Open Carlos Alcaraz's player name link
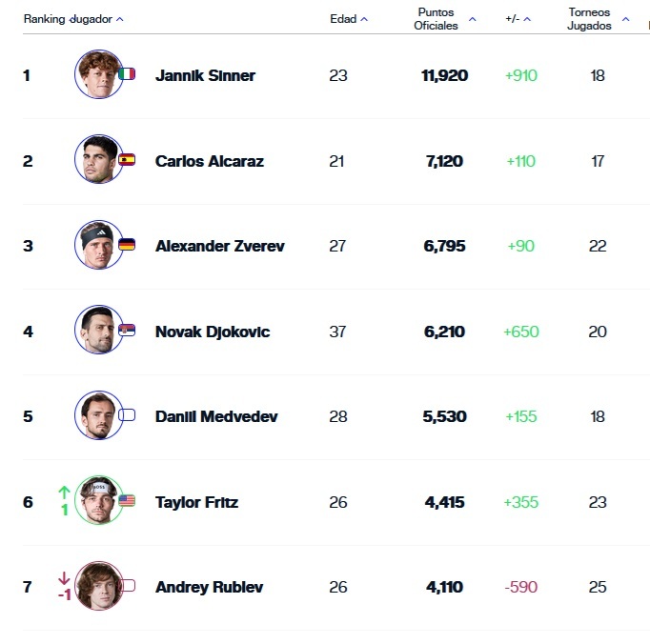Viewport: 650px width, 644px height. (x=210, y=161)
